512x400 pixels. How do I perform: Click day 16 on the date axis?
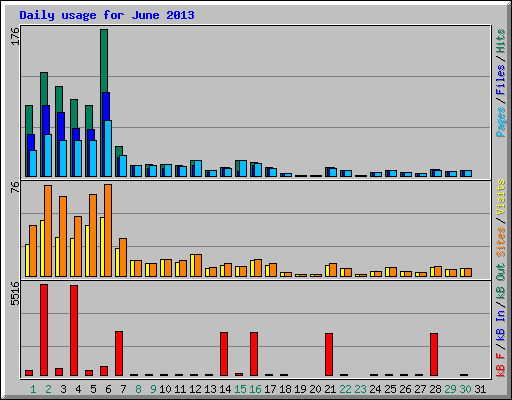tap(255, 389)
